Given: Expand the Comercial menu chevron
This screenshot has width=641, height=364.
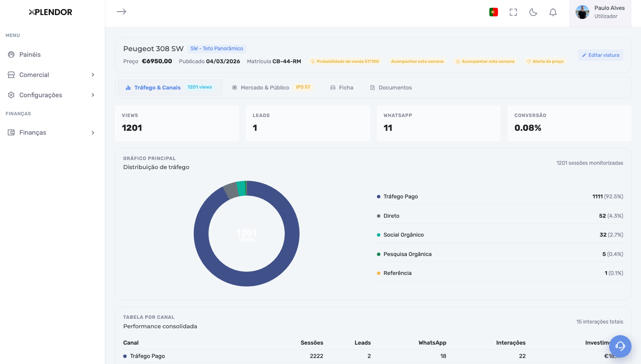Looking at the screenshot, I should pos(93,75).
